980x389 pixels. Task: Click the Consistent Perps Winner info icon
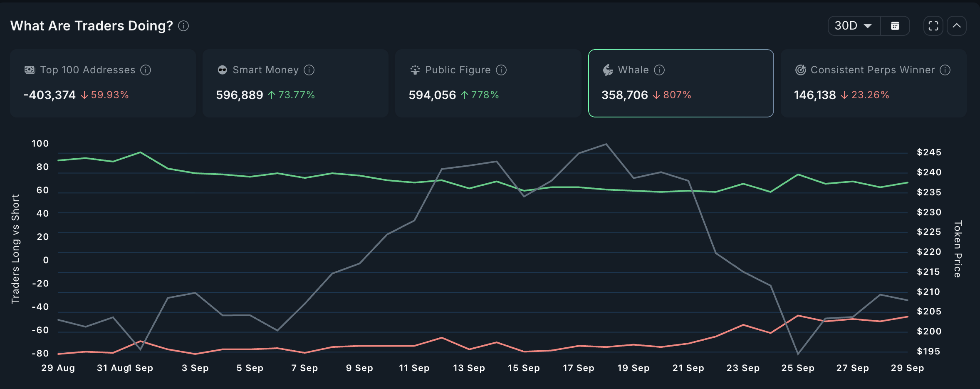point(945,70)
